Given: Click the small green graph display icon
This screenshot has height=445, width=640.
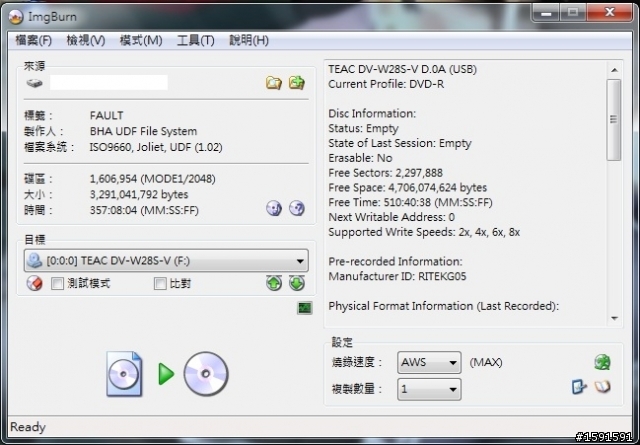Looking at the screenshot, I should (x=304, y=308).
